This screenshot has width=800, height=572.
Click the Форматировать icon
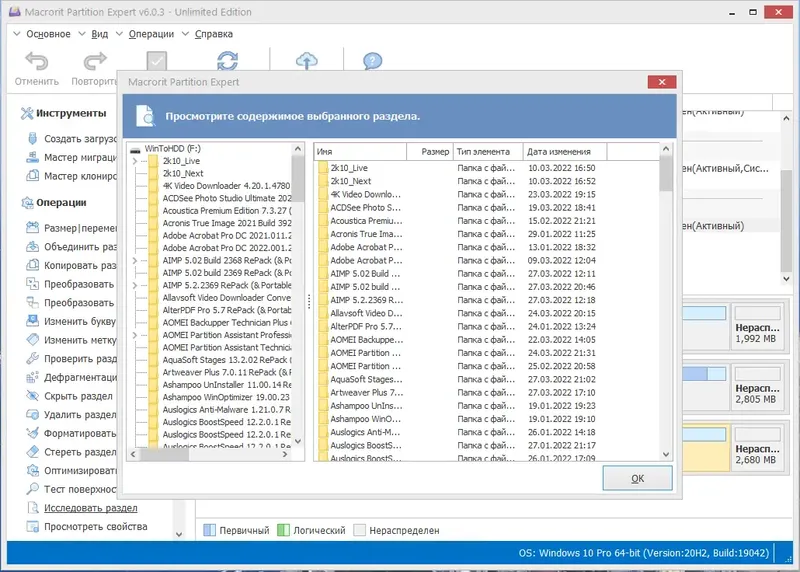point(33,433)
